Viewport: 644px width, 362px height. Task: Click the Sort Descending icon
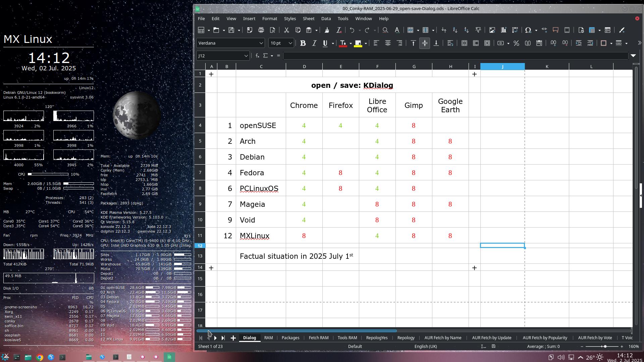coord(467,30)
